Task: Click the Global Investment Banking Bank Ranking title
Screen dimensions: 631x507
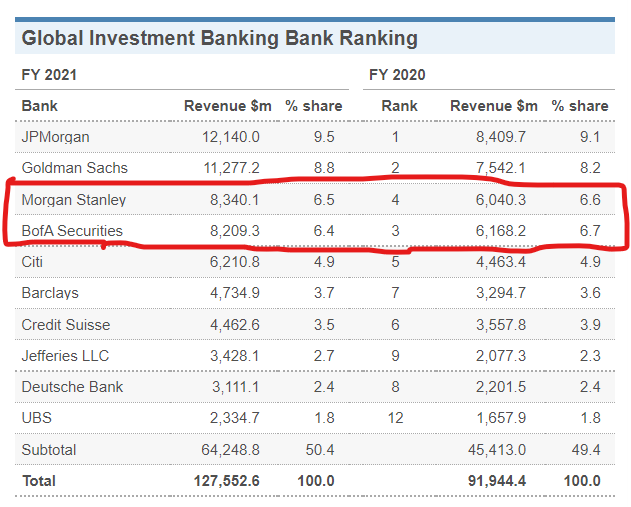Action: [219, 39]
